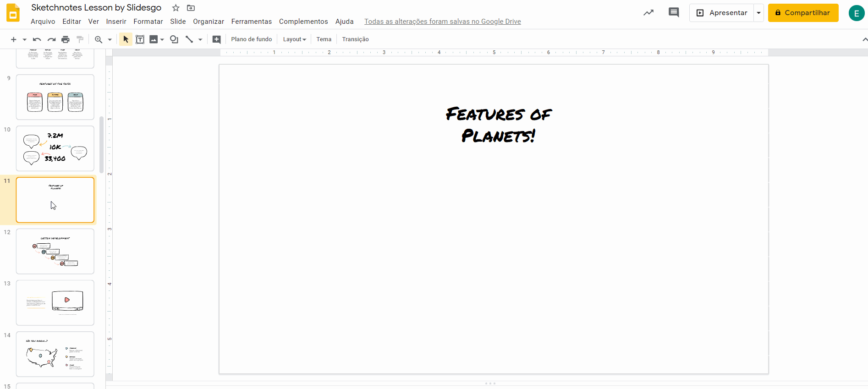Select slide 12 Lesson Development thumbnail
The width and height of the screenshot is (868, 389).
click(x=55, y=251)
